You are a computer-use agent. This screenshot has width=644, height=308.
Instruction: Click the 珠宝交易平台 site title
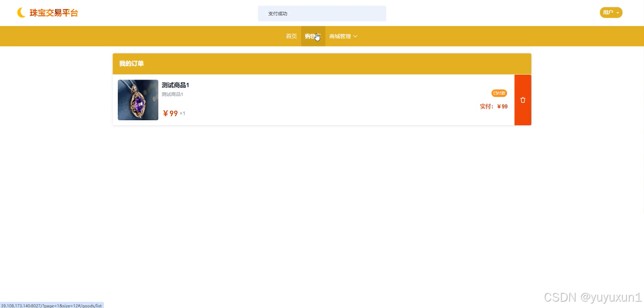[x=54, y=13]
